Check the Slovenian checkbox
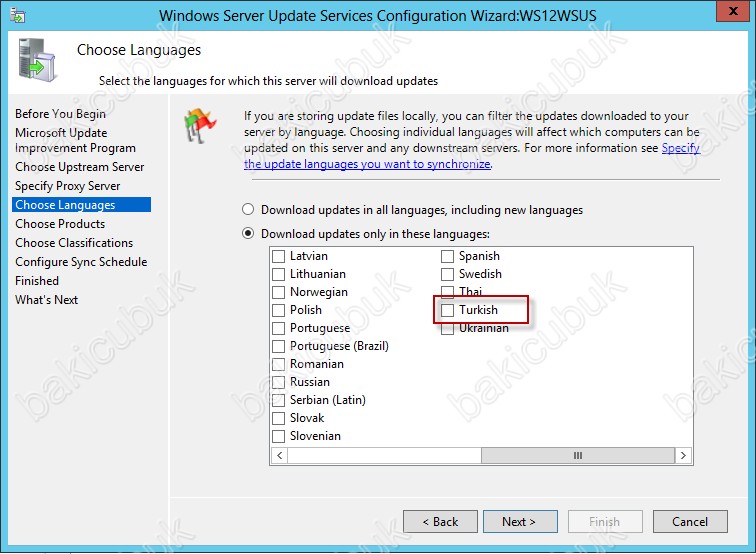756x554 pixels. pyautogui.click(x=279, y=436)
